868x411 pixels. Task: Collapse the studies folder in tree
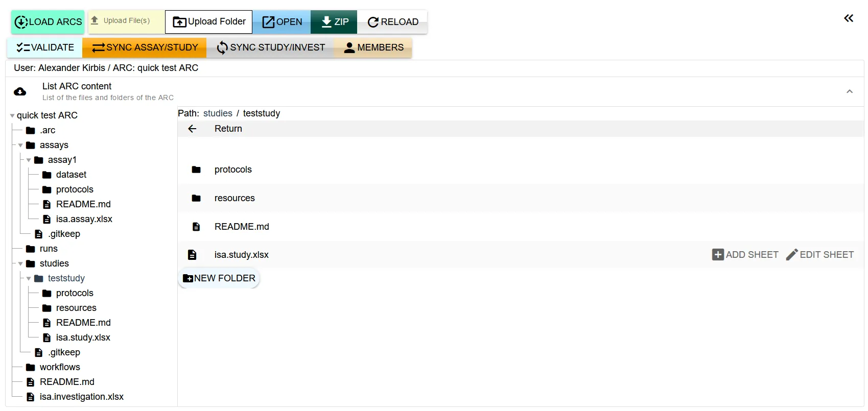tap(20, 264)
